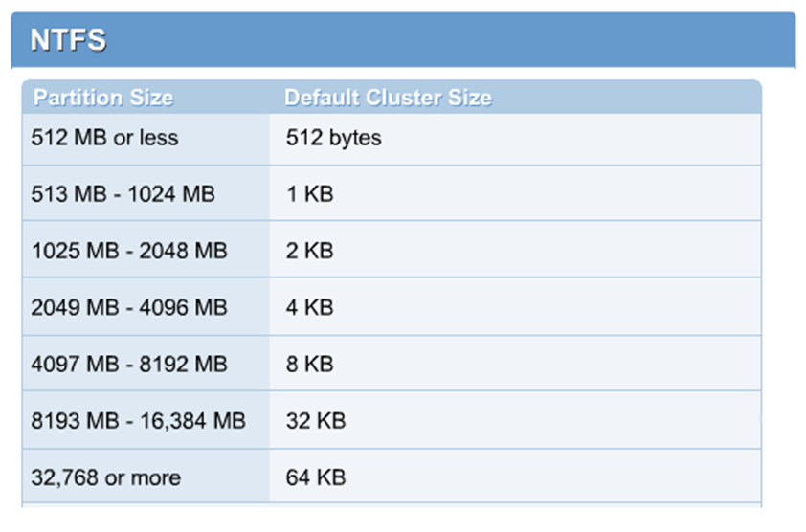
Task: Click the "512 MB or less" cell
Action: pos(104,138)
